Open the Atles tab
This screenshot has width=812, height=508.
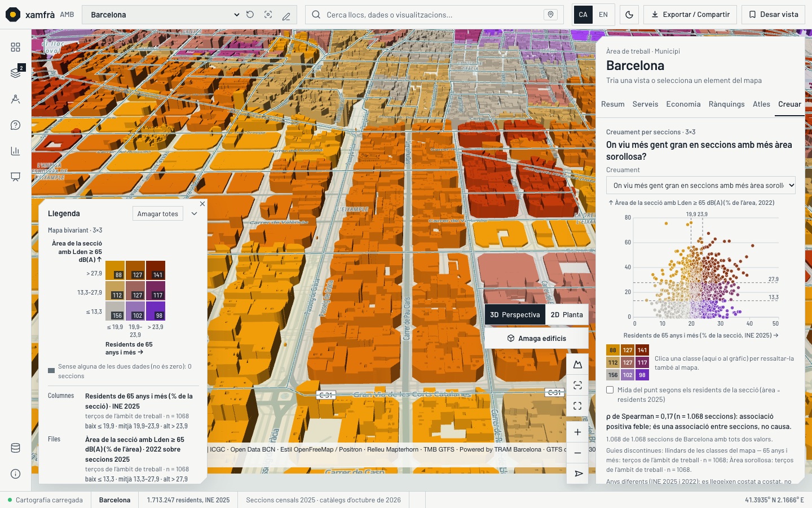[x=761, y=104]
